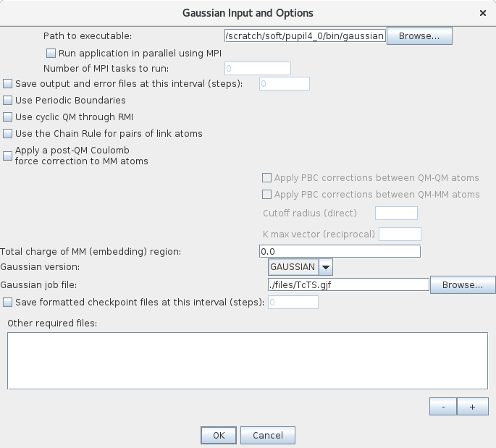Close the Gaussian Input and Options dialog
Image resolution: width=496 pixels, height=448 pixels.
(483, 13)
